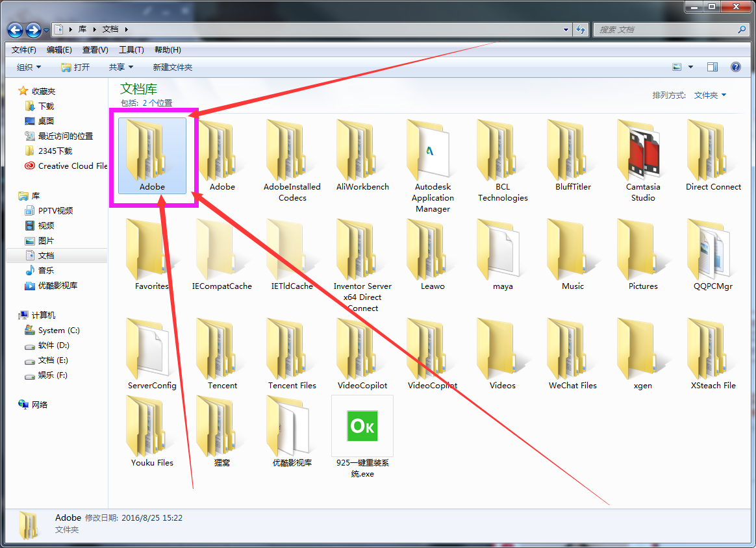Open the 工具(T) menu
The width and height of the screenshot is (756, 548).
pos(131,50)
